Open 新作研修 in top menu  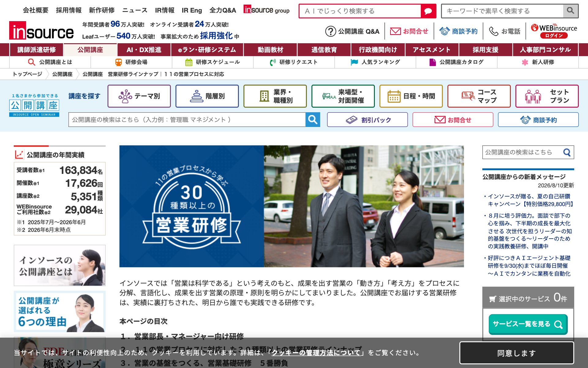tap(102, 10)
